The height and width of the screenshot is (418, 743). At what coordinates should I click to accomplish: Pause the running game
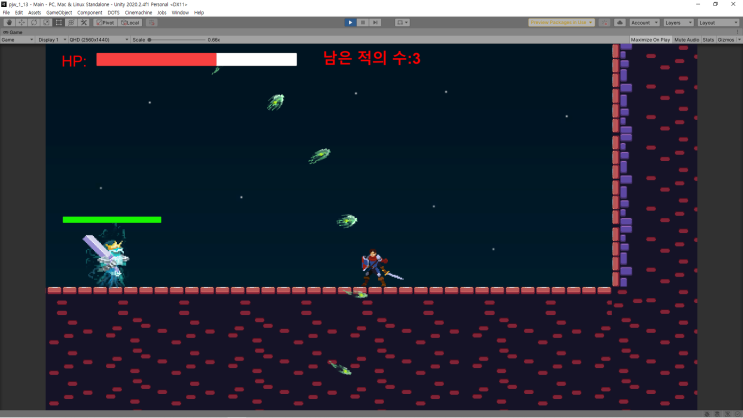pyautogui.click(x=362, y=22)
